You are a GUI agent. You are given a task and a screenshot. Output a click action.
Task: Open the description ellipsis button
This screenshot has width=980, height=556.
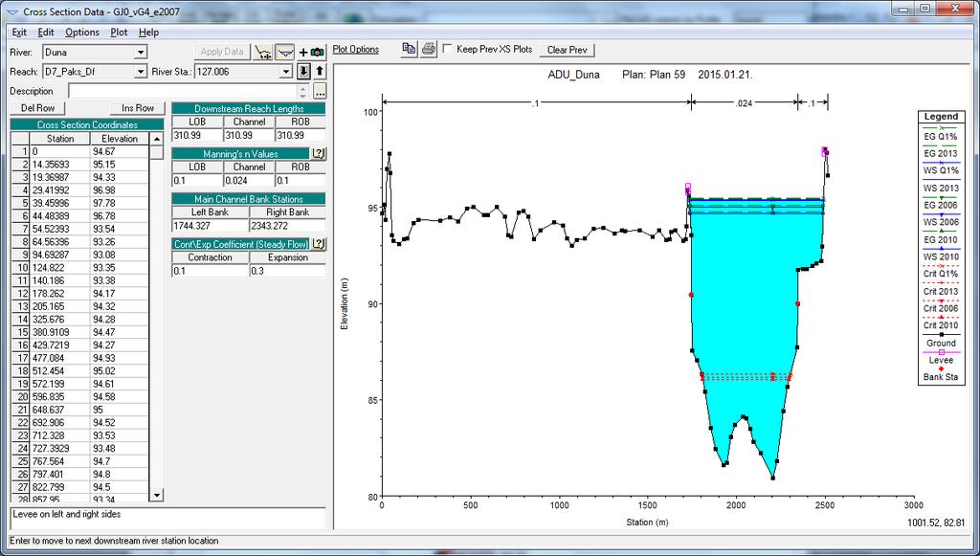click(x=320, y=91)
